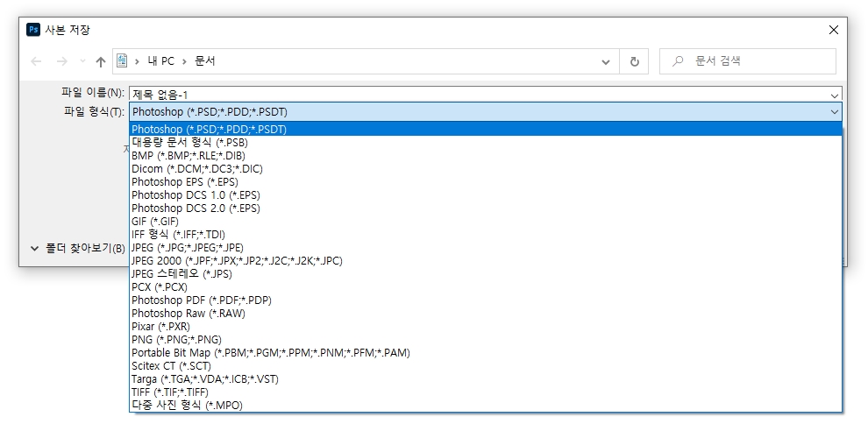Open the file name history dropdown
868x438 pixels.
coord(834,95)
